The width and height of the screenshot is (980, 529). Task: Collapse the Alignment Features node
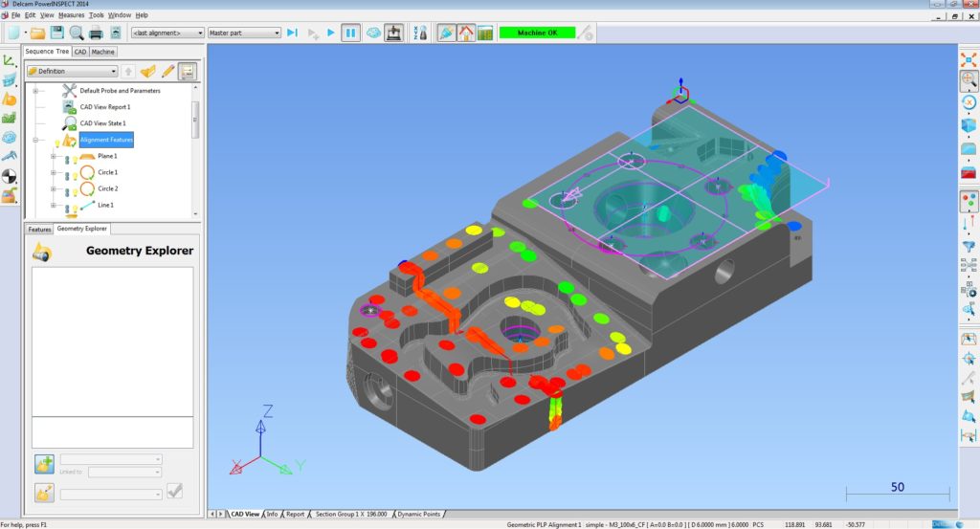tap(35, 140)
